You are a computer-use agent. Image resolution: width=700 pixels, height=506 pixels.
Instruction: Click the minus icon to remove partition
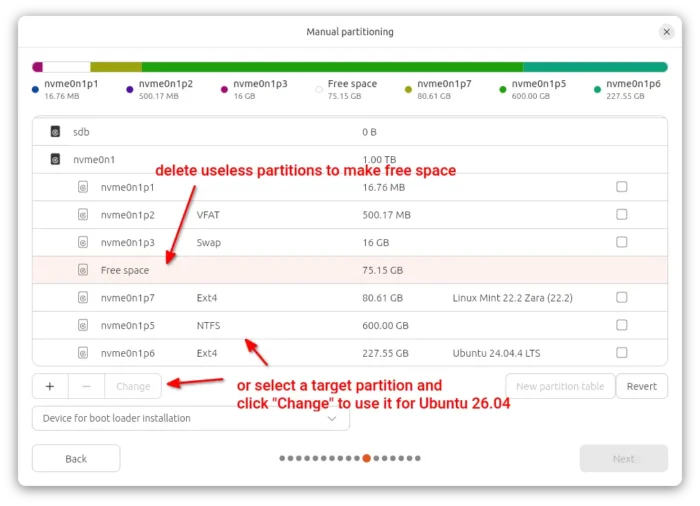pyautogui.click(x=86, y=386)
